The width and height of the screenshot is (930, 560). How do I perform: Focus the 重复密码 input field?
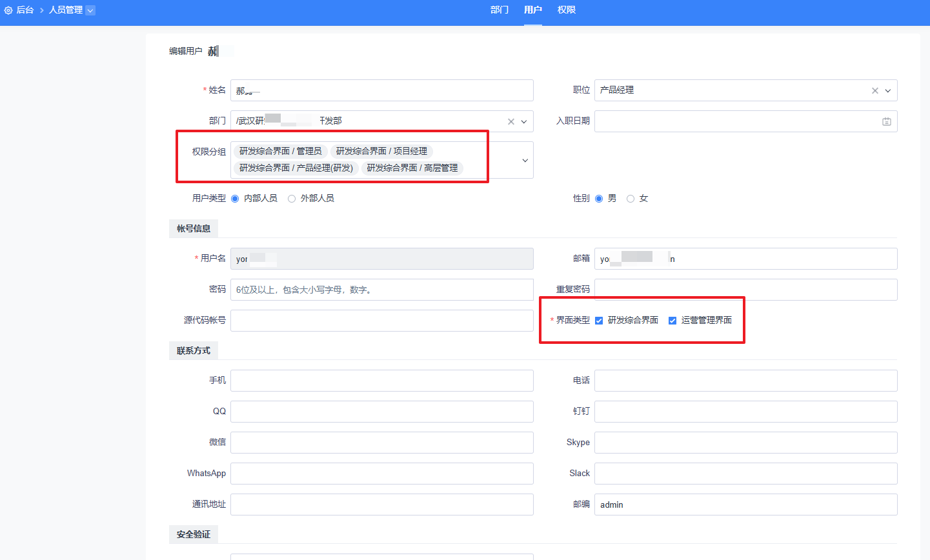click(746, 290)
